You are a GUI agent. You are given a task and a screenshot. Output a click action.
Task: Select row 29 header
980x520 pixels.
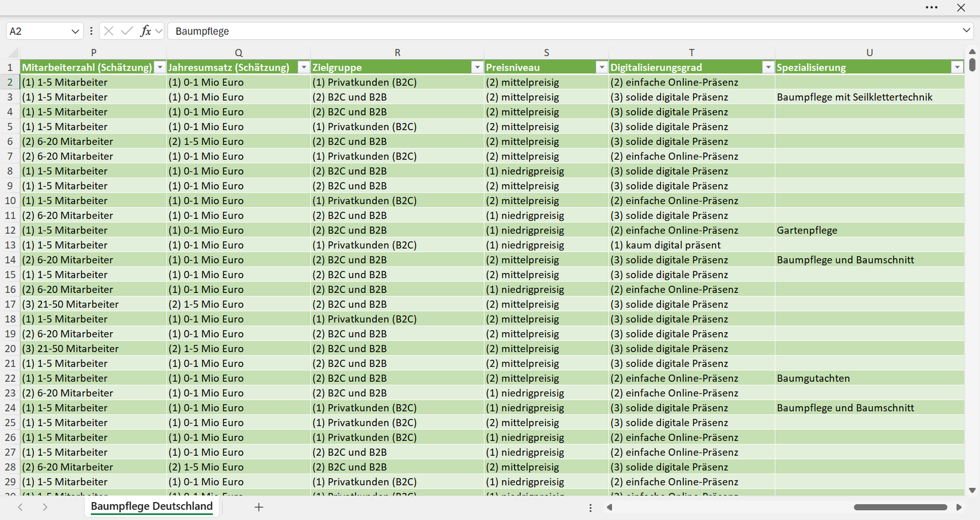click(x=10, y=482)
